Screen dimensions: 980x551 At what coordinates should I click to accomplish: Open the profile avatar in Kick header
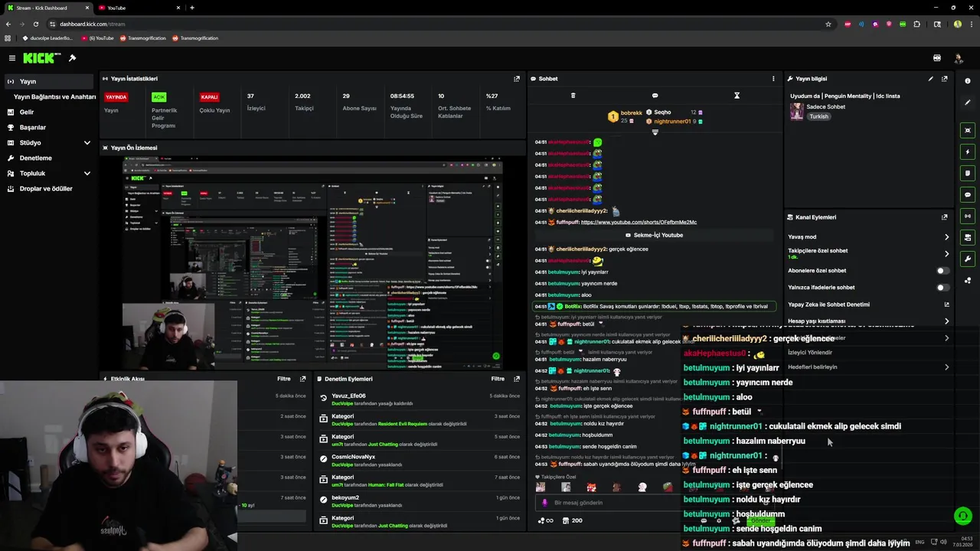(x=958, y=58)
